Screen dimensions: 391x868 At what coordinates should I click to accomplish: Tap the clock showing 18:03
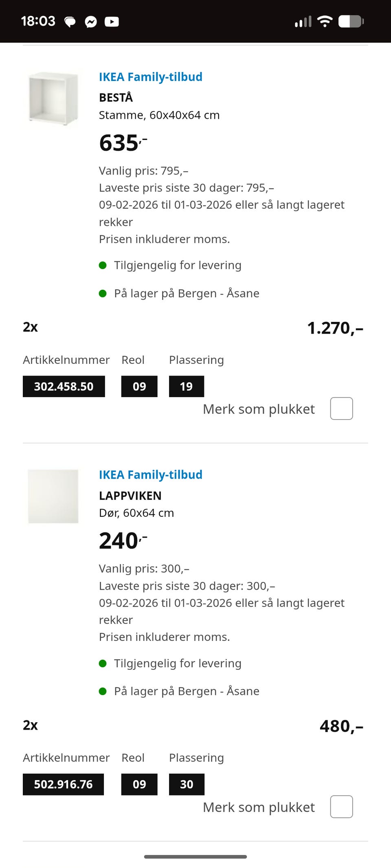(38, 21)
